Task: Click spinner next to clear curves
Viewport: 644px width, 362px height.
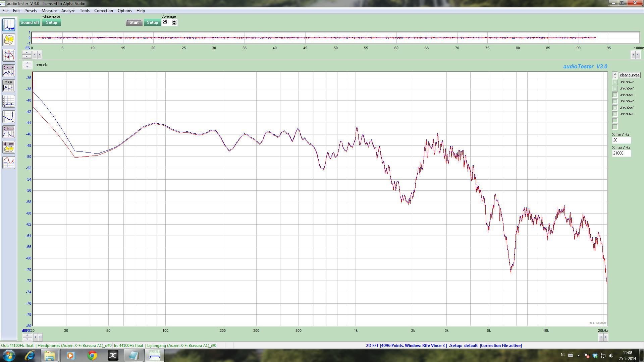Action: pos(615,75)
